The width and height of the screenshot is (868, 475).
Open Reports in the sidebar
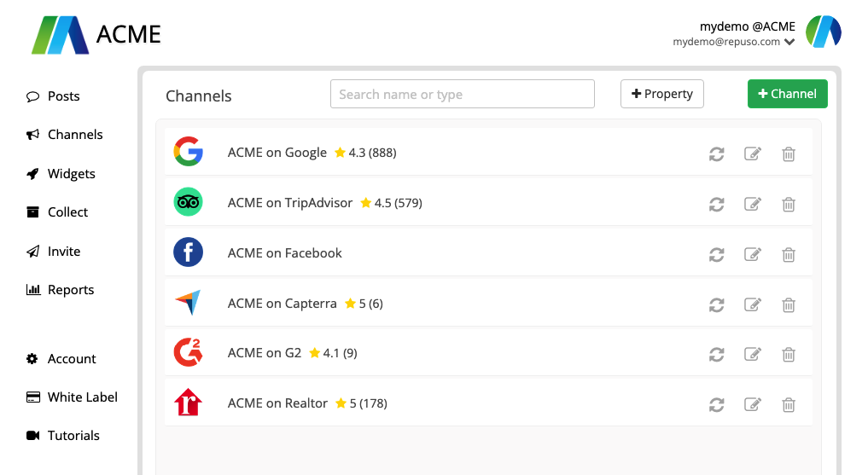[x=61, y=290]
